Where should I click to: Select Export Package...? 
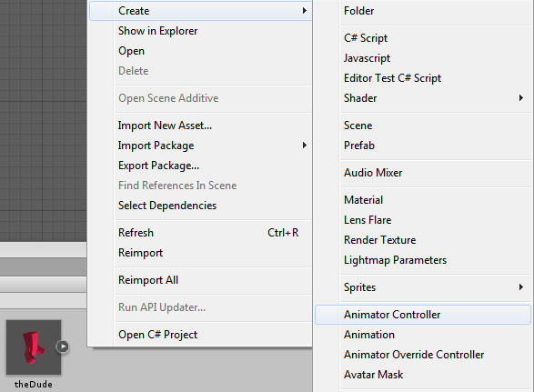coord(158,166)
